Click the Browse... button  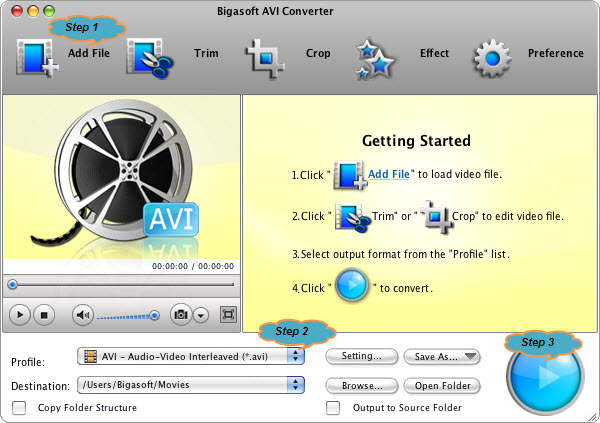tap(362, 385)
